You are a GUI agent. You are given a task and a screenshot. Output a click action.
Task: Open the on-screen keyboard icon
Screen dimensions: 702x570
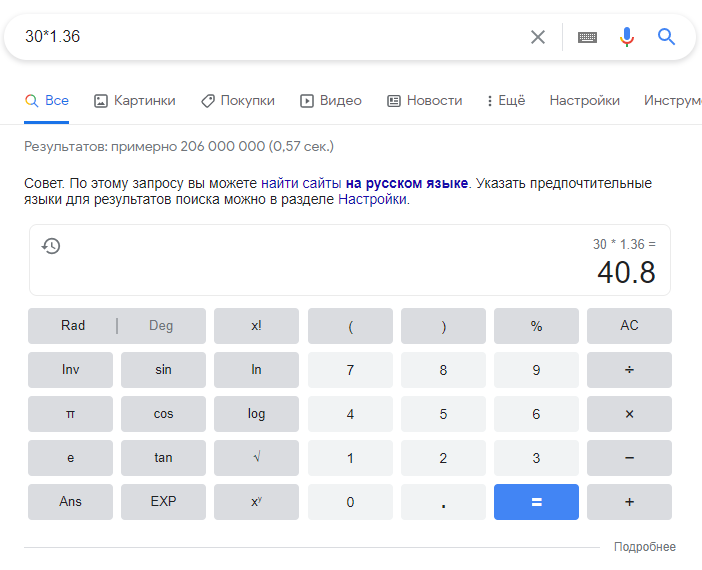pos(587,37)
